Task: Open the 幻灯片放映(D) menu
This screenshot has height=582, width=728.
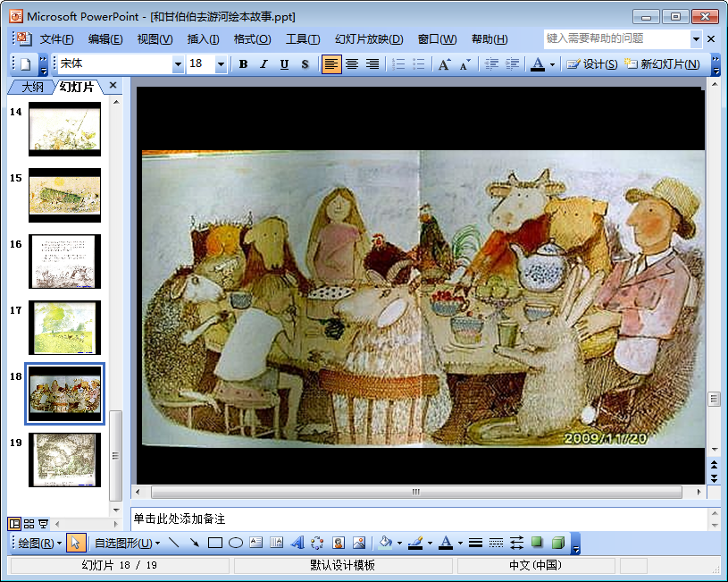Action: coord(369,39)
